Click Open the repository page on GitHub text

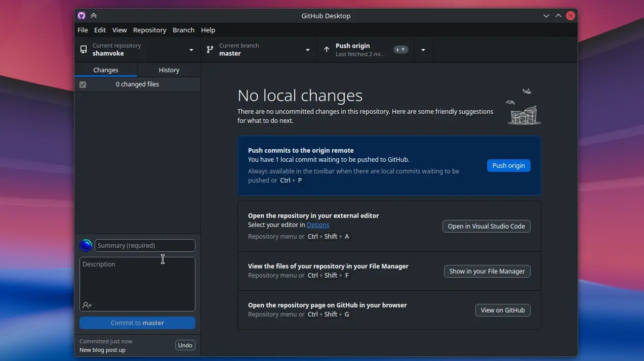click(x=328, y=305)
